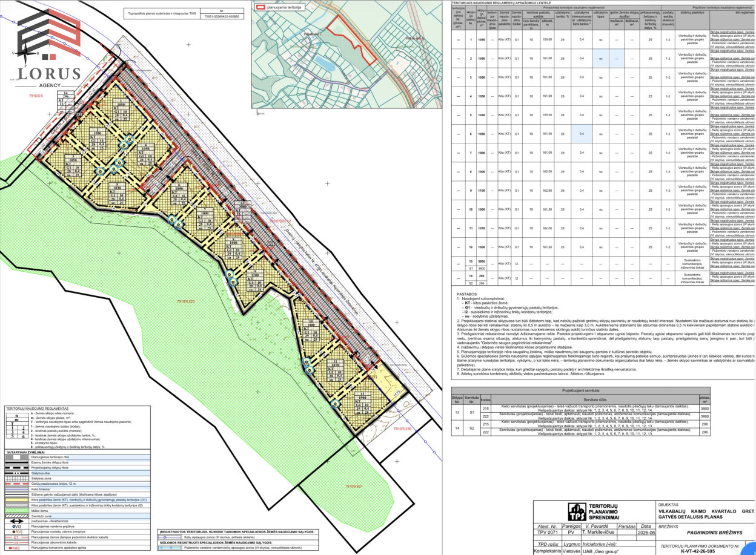Click the numbered regulation box diagram in legend

pos(17,426)
